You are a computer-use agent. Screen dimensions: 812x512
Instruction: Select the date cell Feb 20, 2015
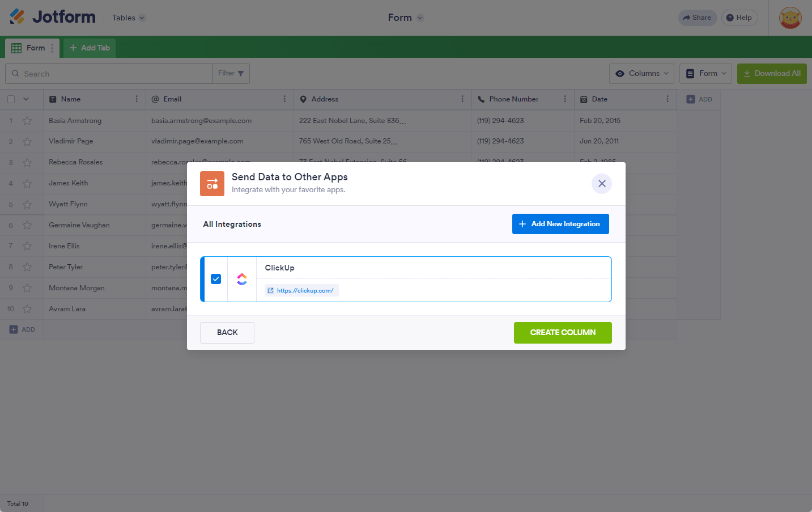(x=626, y=121)
